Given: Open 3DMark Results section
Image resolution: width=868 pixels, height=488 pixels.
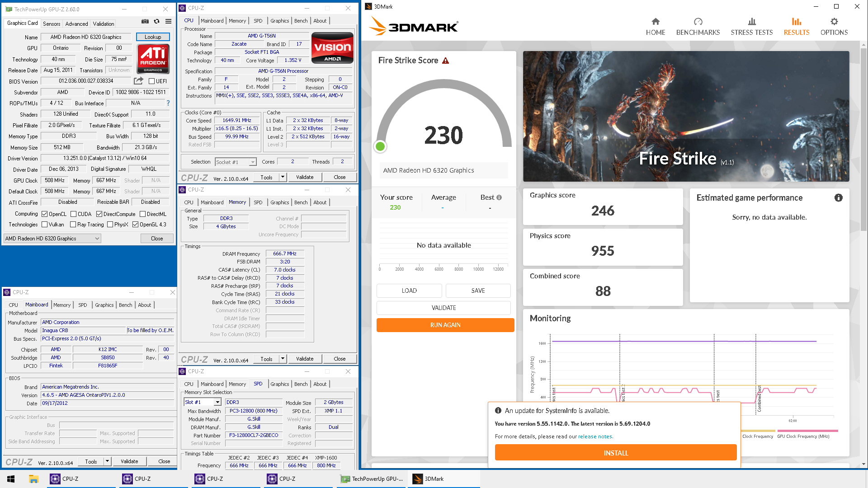Looking at the screenshot, I should pyautogui.click(x=796, y=27).
